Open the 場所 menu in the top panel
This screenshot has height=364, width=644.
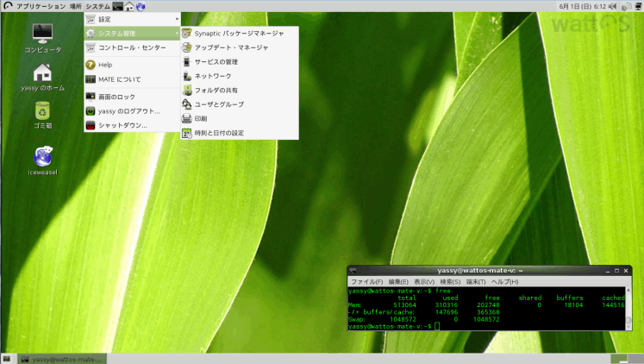click(x=76, y=6)
